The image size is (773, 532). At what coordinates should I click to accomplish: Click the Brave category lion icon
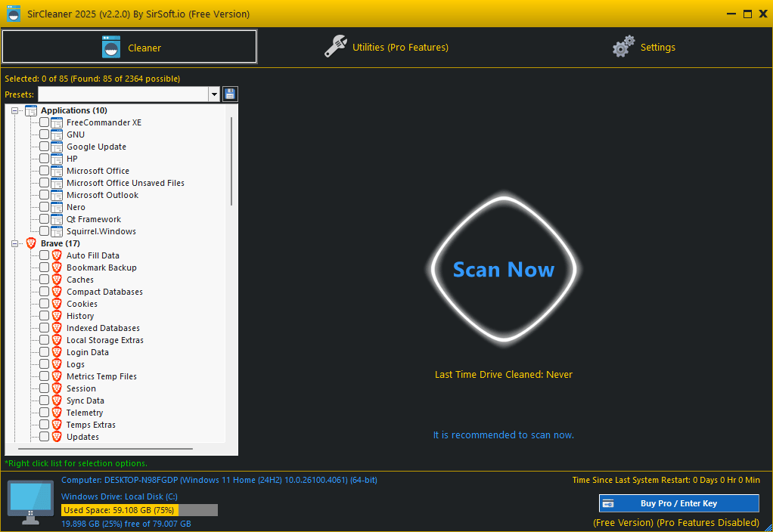click(31, 243)
